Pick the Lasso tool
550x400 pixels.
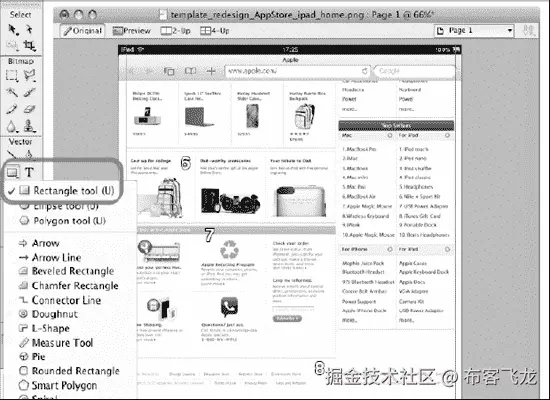pyautogui.click(x=29, y=75)
